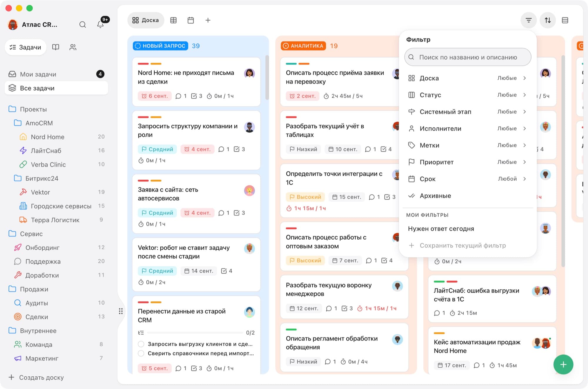Check subtask 'Сверить справочники перед импортом'

(x=141, y=353)
